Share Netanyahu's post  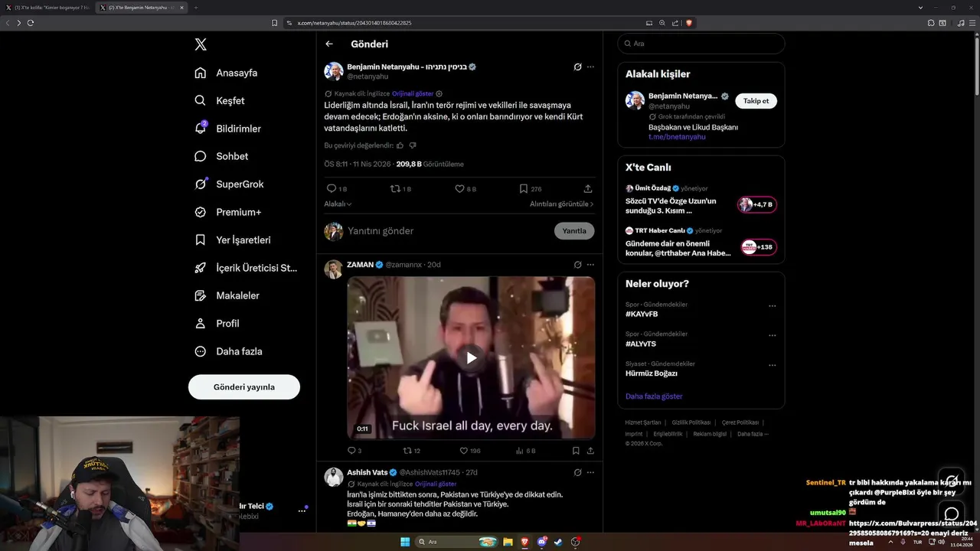tap(588, 188)
